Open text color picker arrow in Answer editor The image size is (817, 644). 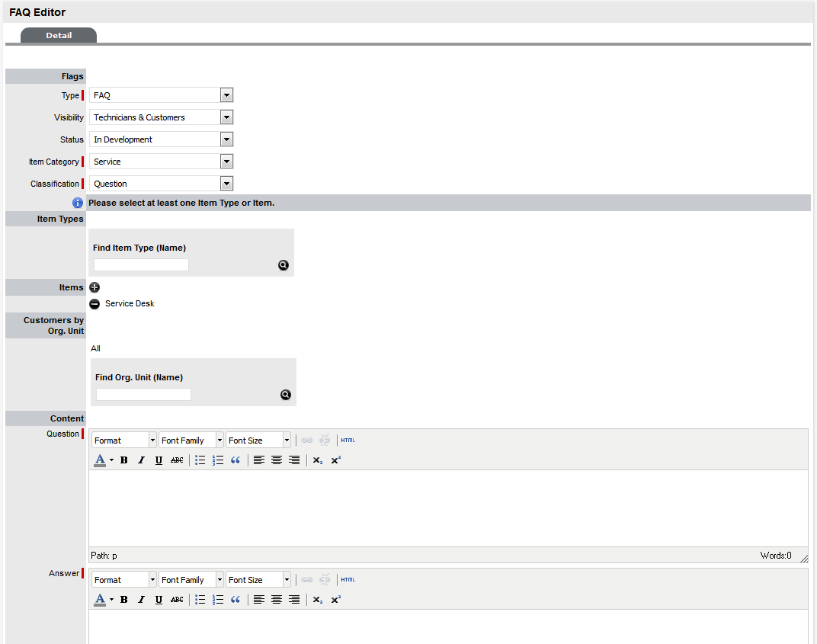[x=111, y=600]
